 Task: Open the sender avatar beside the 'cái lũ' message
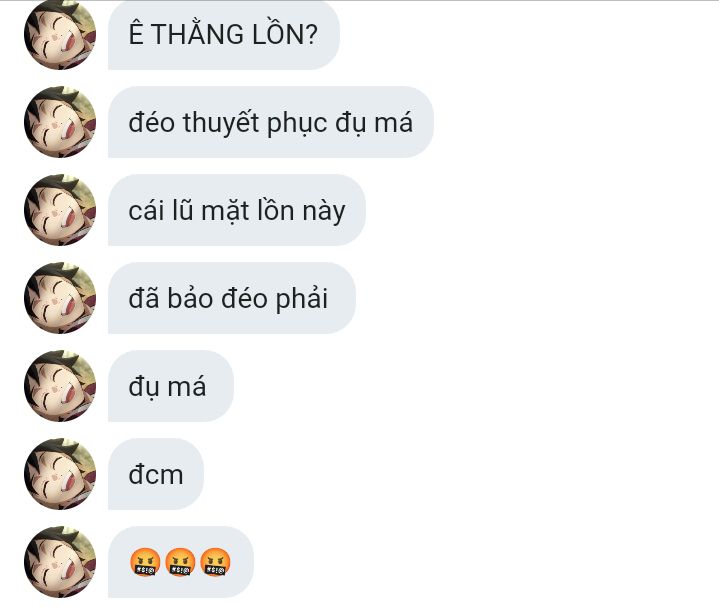(x=60, y=210)
